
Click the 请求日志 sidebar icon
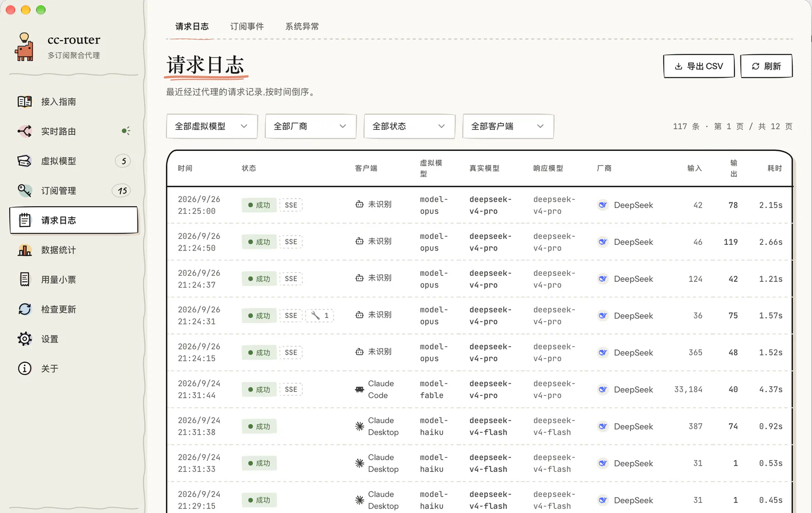click(24, 220)
